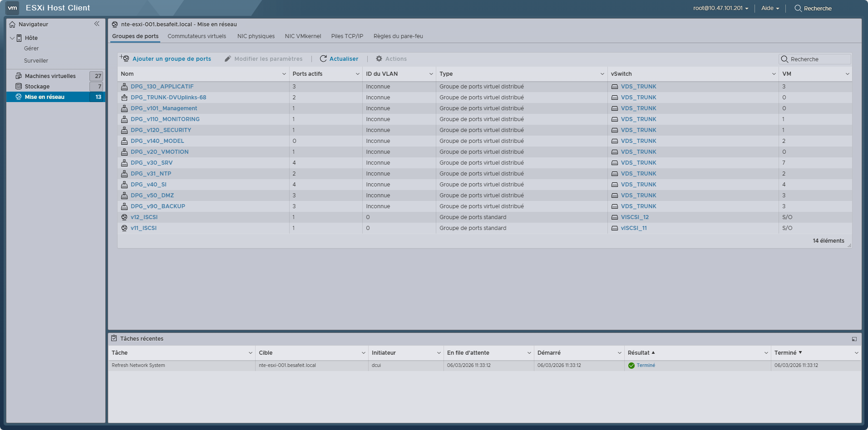Open the root@10.47.101.201 user dropdown

(x=720, y=8)
